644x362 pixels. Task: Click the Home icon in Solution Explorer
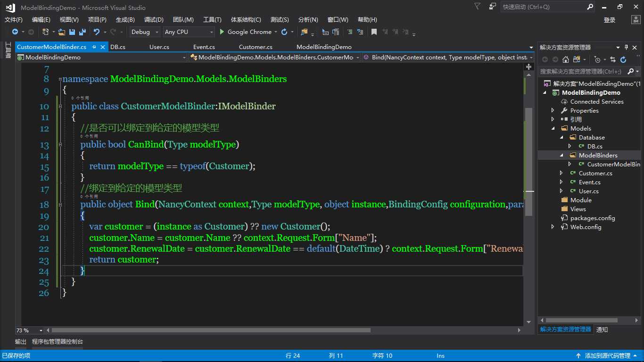566,59
